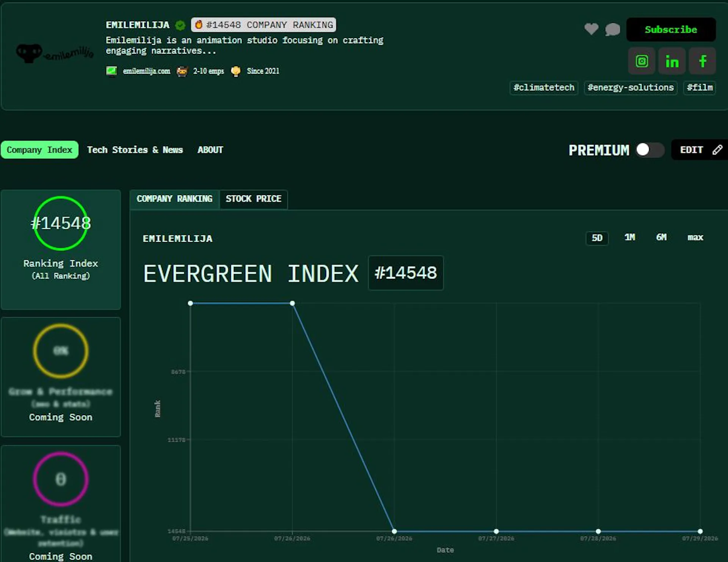
Task: Select the 6M time range
Action: tap(661, 238)
